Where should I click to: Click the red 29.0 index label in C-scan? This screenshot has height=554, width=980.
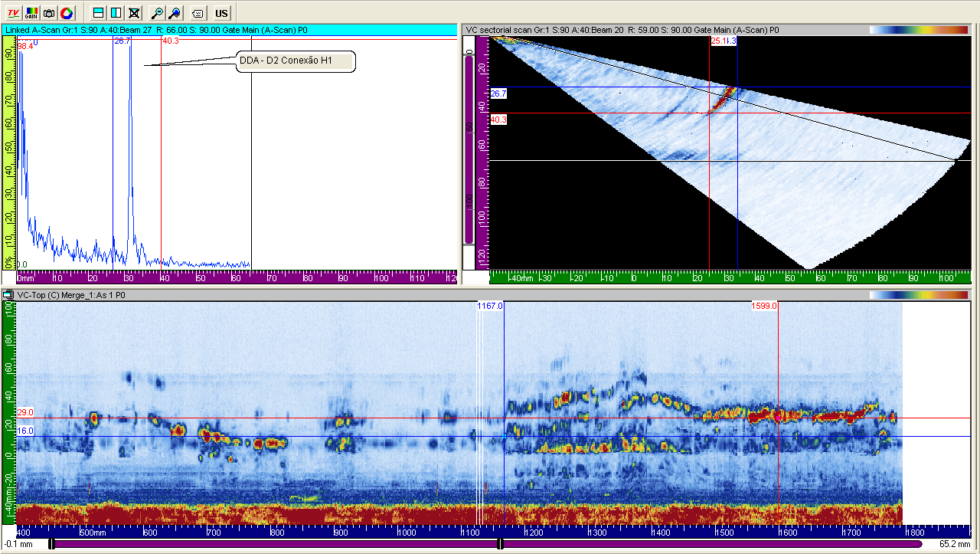[x=25, y=412]
